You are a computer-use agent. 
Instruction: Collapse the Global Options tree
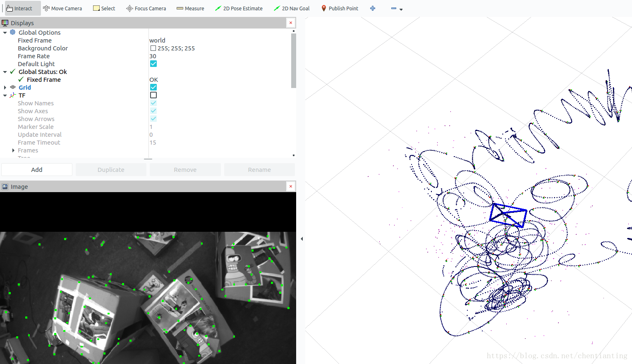click(x=5, y=33)
